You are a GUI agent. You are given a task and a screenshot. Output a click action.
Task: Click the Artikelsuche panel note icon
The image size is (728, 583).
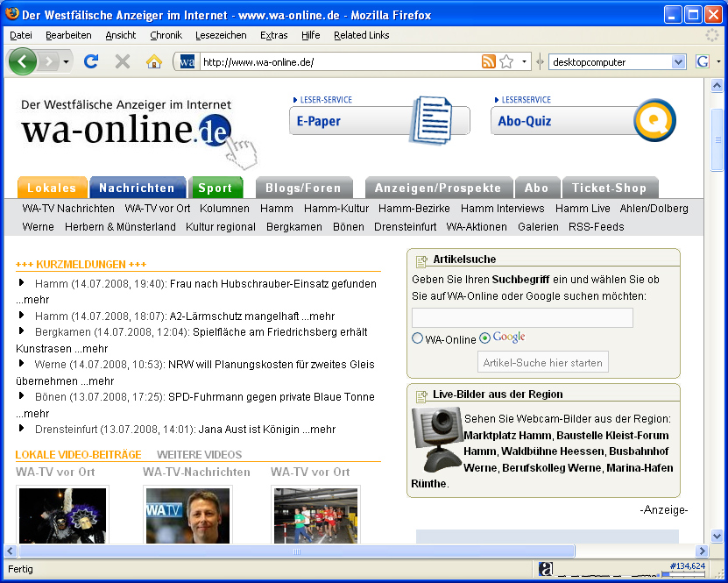(x=421, y=261)
